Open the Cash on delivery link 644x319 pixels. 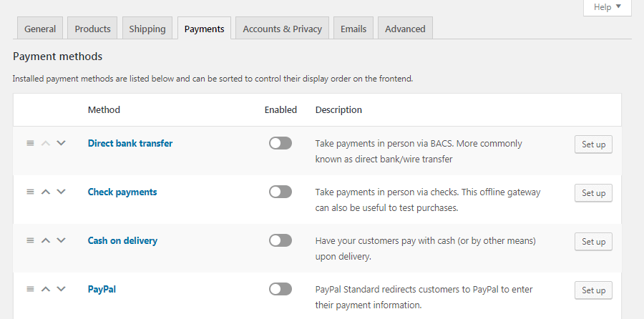(x=122, y=240)
